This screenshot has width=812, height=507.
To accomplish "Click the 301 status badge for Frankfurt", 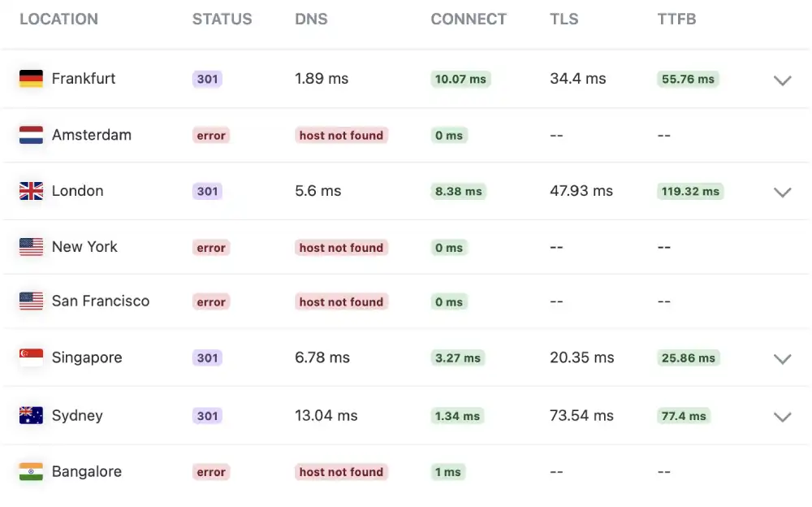I will coord(207,79).
